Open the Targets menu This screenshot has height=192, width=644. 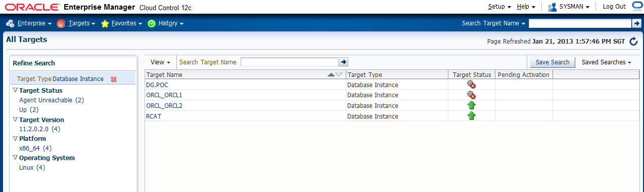point(81,23)
